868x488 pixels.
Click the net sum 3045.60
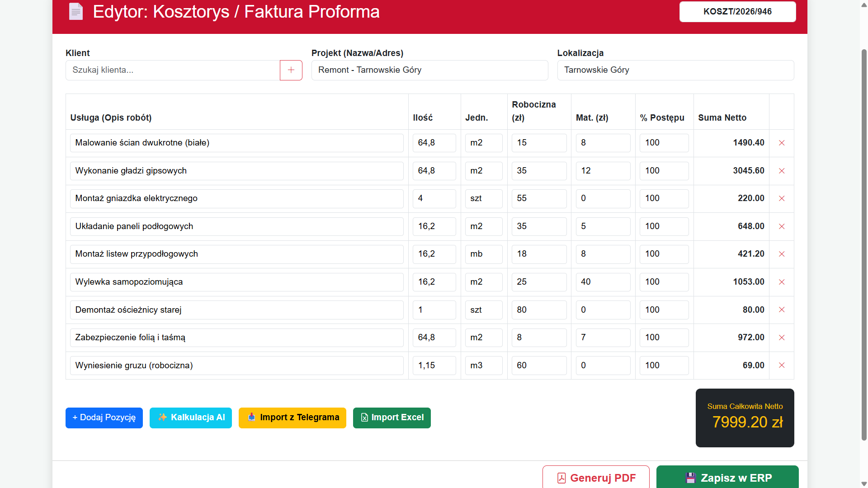pos(749,171)
